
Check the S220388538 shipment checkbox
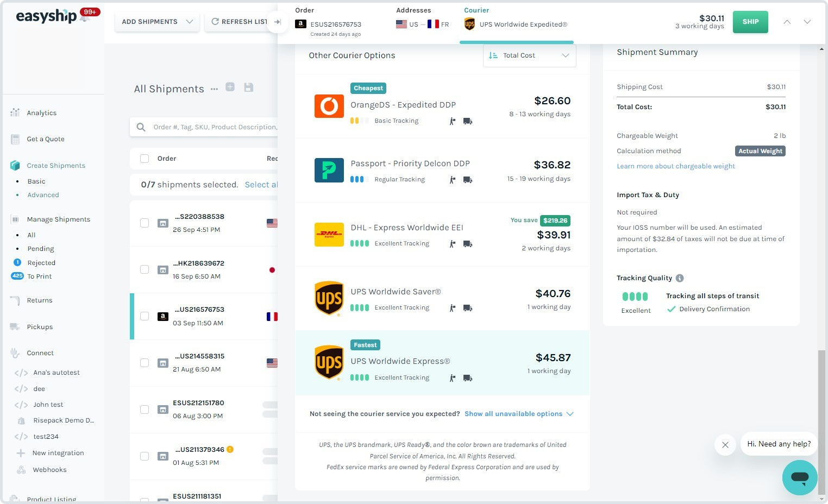pyautogui.click(x=145, y=223)
